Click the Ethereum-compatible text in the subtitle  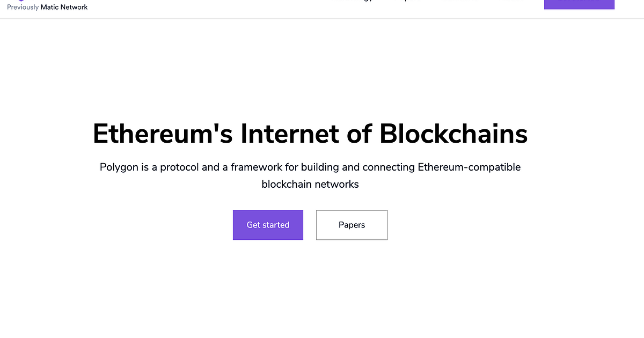[469, 167]
